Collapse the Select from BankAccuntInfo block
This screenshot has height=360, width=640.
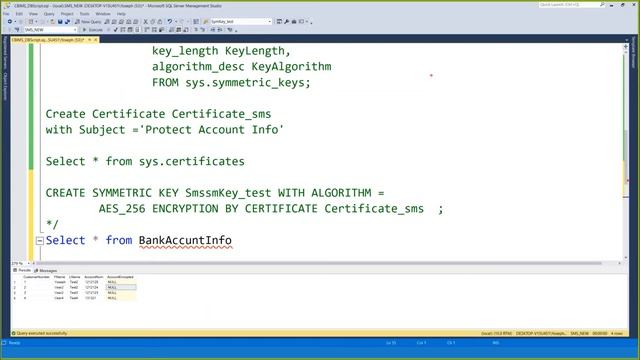tap(40, 241)
